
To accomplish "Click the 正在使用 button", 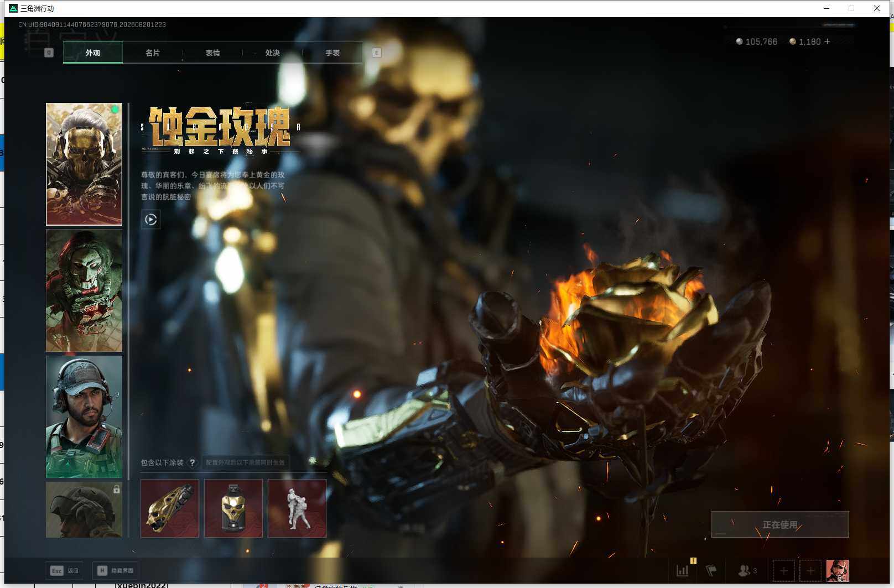I will 780,524.
